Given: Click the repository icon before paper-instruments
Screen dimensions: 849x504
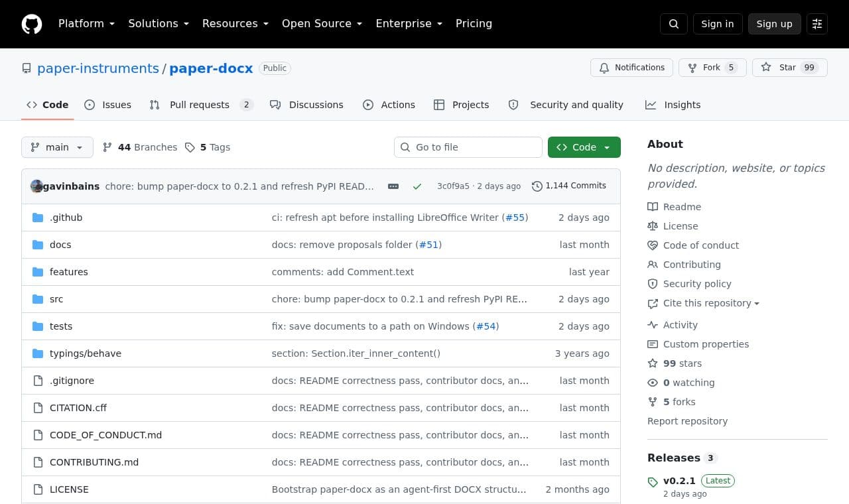Looking at the screenshot, I should tap(27, 68).
